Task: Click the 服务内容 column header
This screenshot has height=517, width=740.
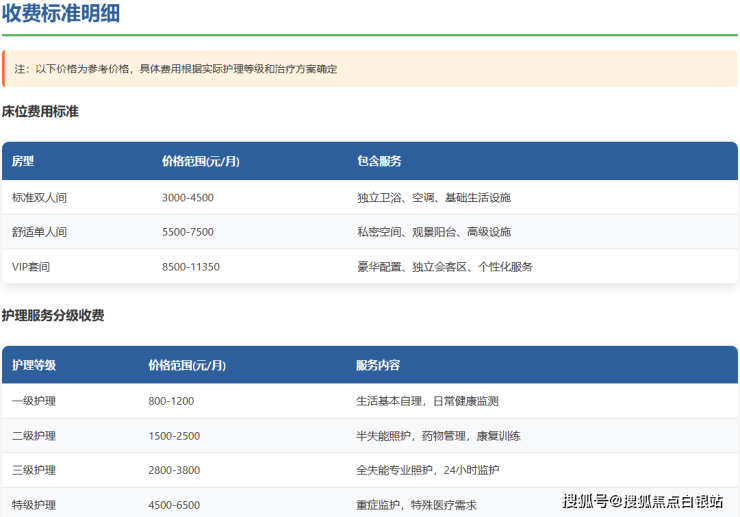Action: (378, 365)
